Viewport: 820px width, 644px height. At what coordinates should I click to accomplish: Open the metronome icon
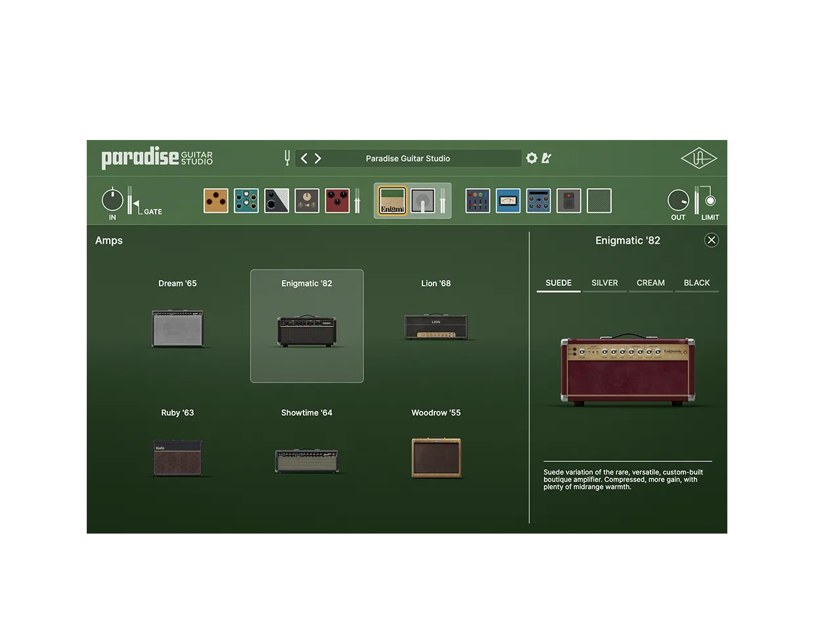[546, 158]
